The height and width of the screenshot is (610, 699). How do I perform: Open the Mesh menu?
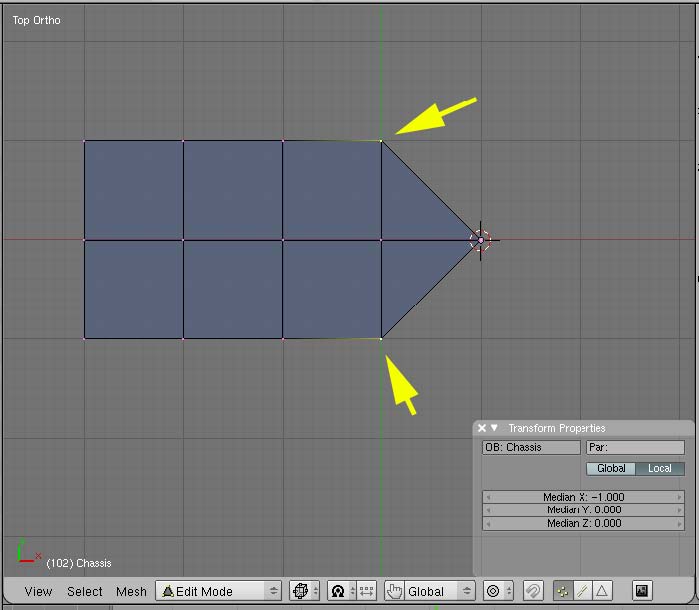pyautogui.click(x=131, y=591)
